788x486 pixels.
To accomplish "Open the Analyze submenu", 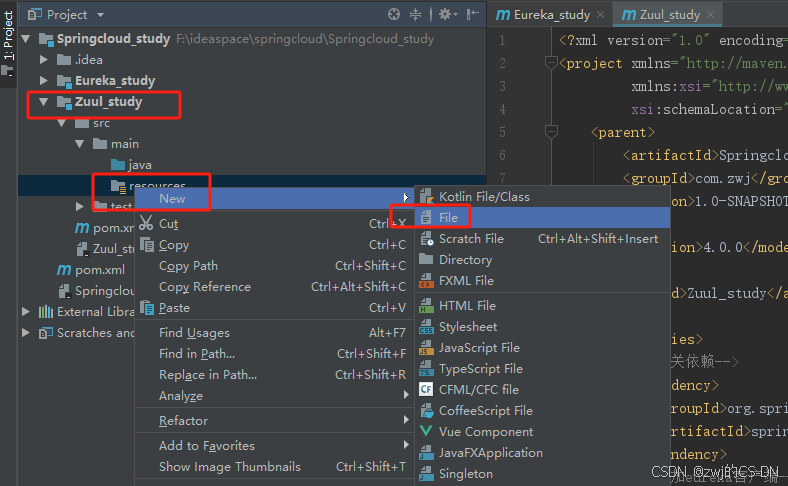I will (274, 396).
